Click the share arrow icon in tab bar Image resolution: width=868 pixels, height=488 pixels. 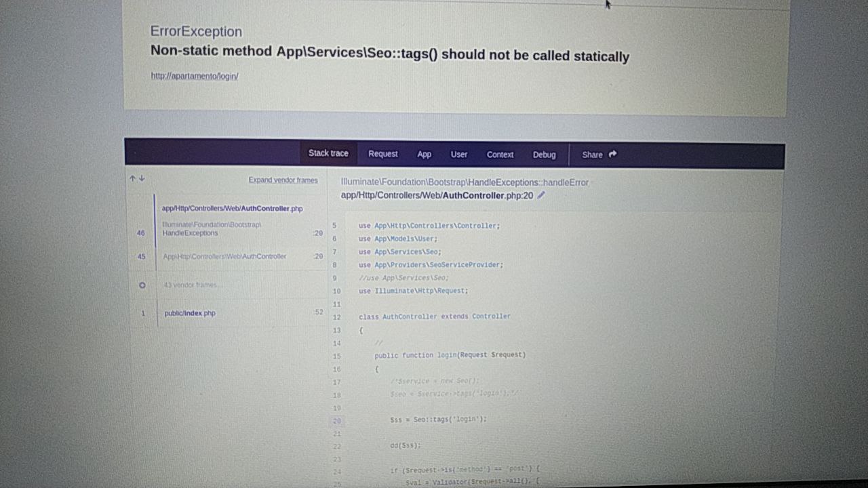click(612, 154)
